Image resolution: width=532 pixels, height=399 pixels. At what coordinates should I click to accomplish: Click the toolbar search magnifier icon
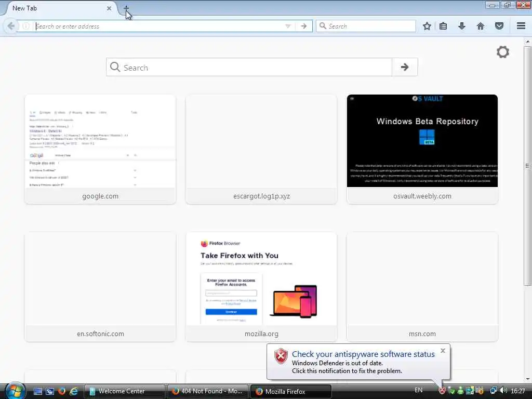(x=323, y=26)
